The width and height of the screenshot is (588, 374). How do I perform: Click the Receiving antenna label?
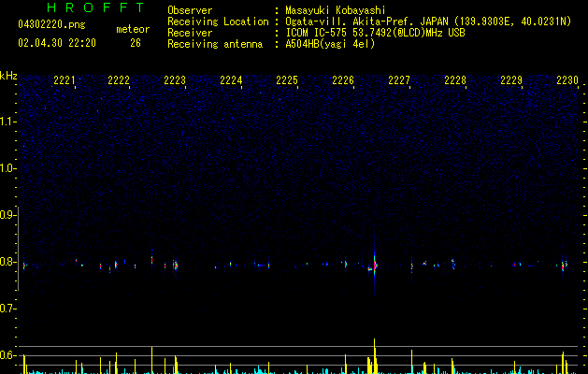click(x=215, y=44)
